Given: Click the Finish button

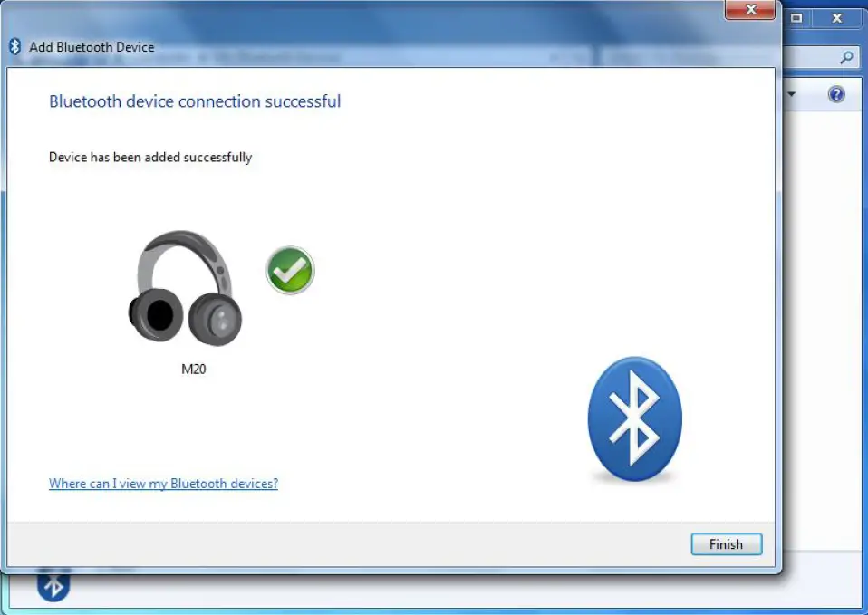Looking at the screenshot, I should click(x=727, y=544).
